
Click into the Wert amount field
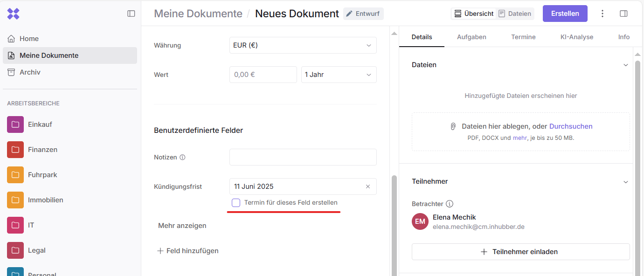(x=263, y=75)
